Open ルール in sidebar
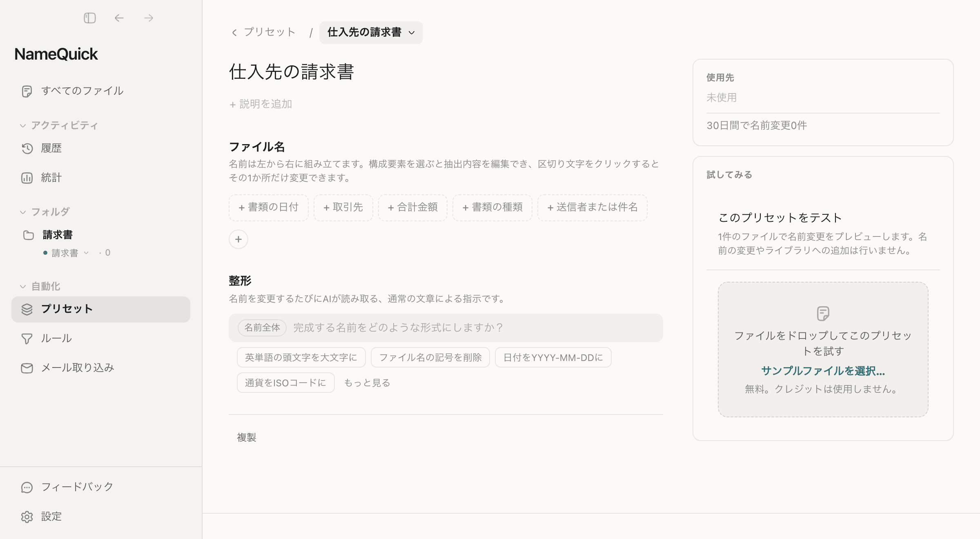This screenshot has width=980, height=539. click(x=101, y=339)
